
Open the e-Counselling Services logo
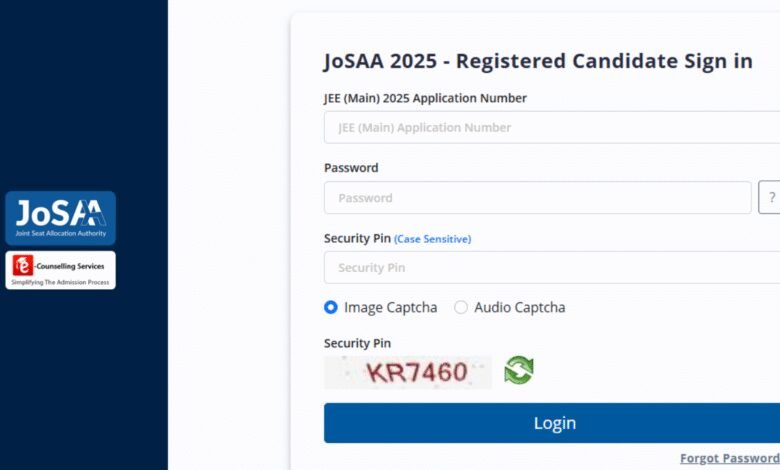pyautogui.click(x=61, y=270)
